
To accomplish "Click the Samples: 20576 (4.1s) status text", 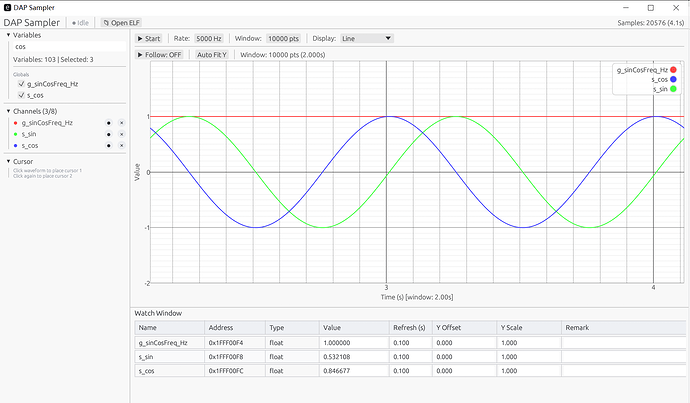I will (650, 23).
